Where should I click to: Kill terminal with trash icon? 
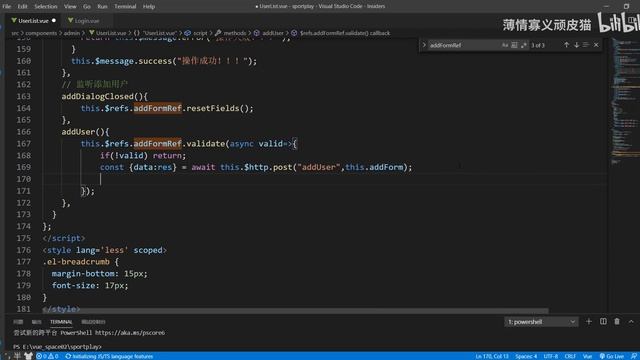(617, 322)
